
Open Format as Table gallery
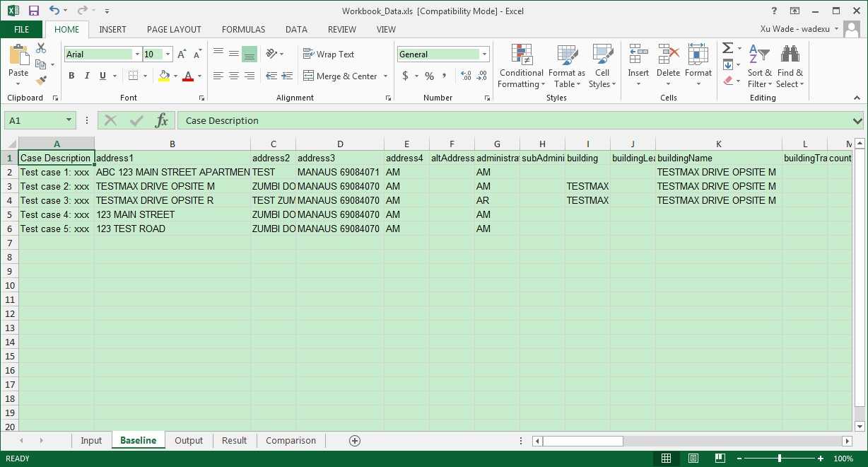(x=567, y=66)
